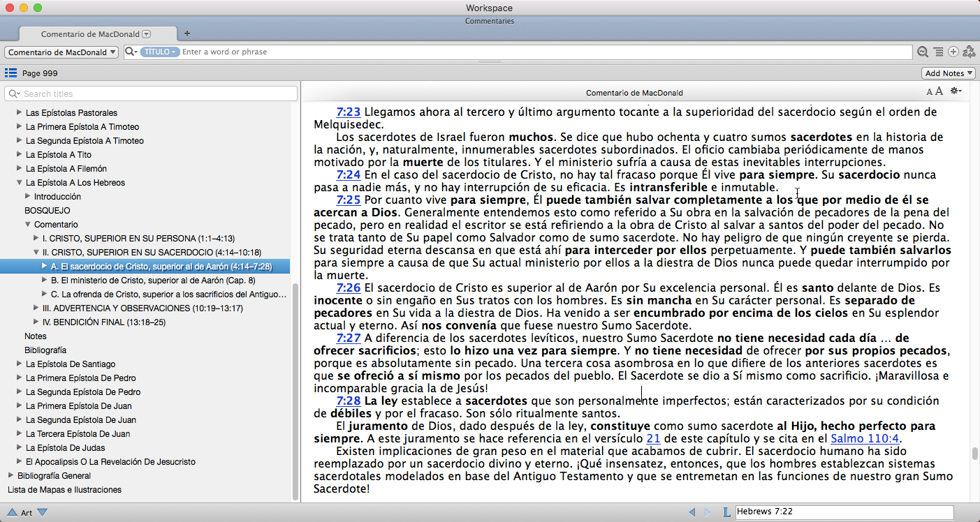This screenshot has height=522, width=980.
Task: Click the commentary pane vertical scrollbar thumb
Action: coord(974,453)
